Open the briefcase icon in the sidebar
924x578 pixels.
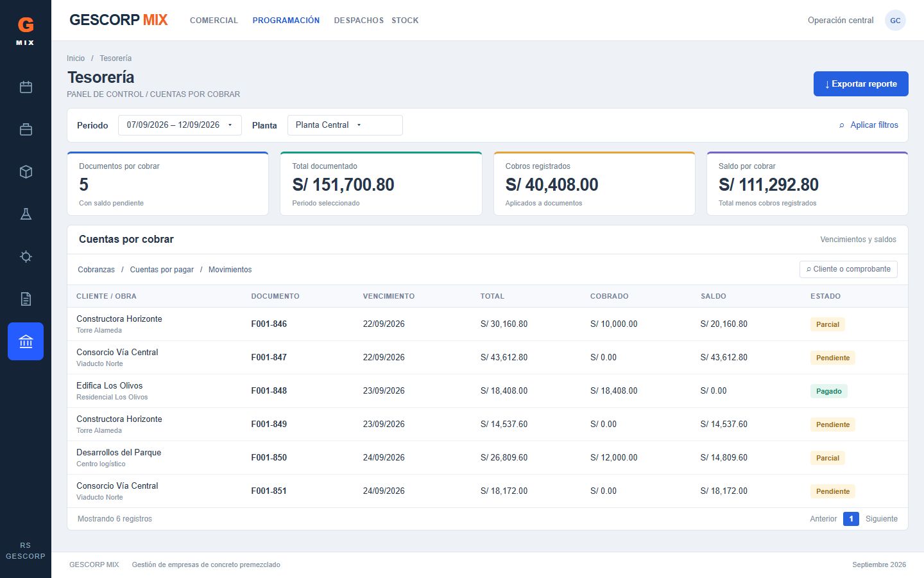point(26,130)
